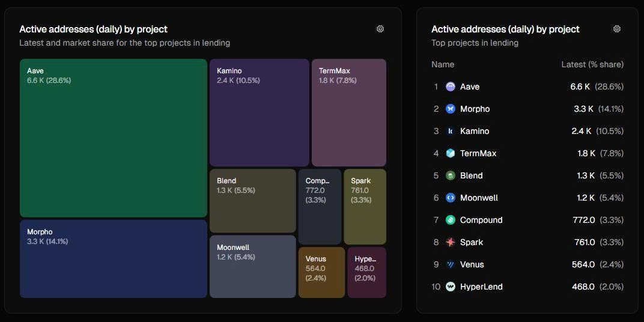Open settings gear on treemap panel

coord(380,29)
